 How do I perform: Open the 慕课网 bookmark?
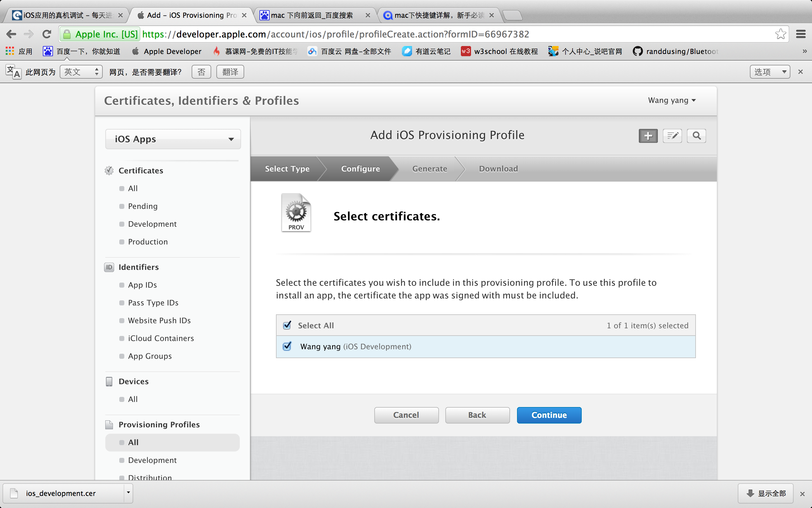click(x=255, y=51)
